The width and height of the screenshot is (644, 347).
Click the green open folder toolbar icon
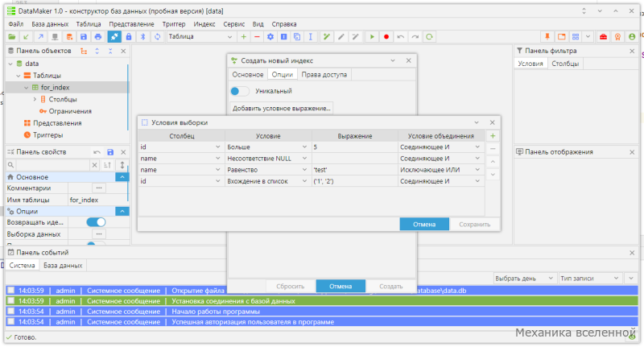(x=12, y=37)
